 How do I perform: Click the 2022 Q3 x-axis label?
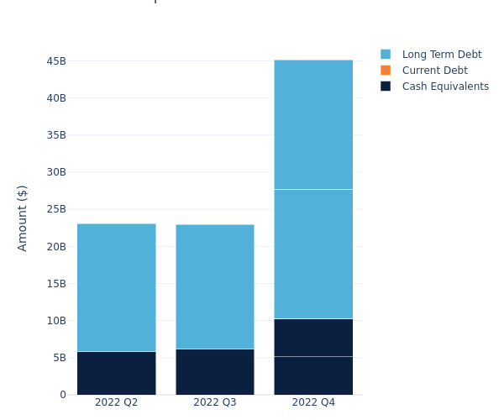point(214,402)
